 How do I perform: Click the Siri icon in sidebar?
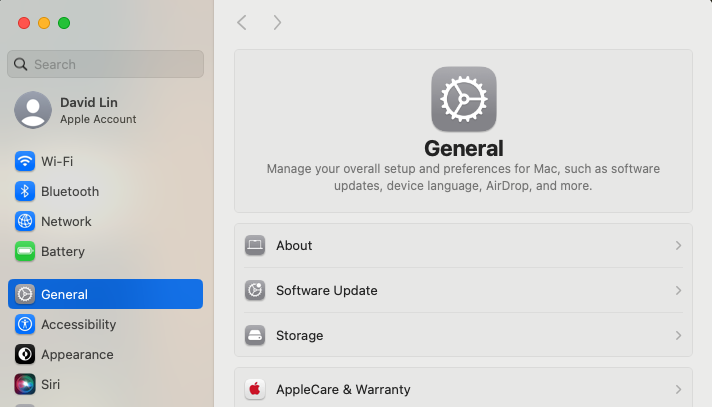(25, 384)
